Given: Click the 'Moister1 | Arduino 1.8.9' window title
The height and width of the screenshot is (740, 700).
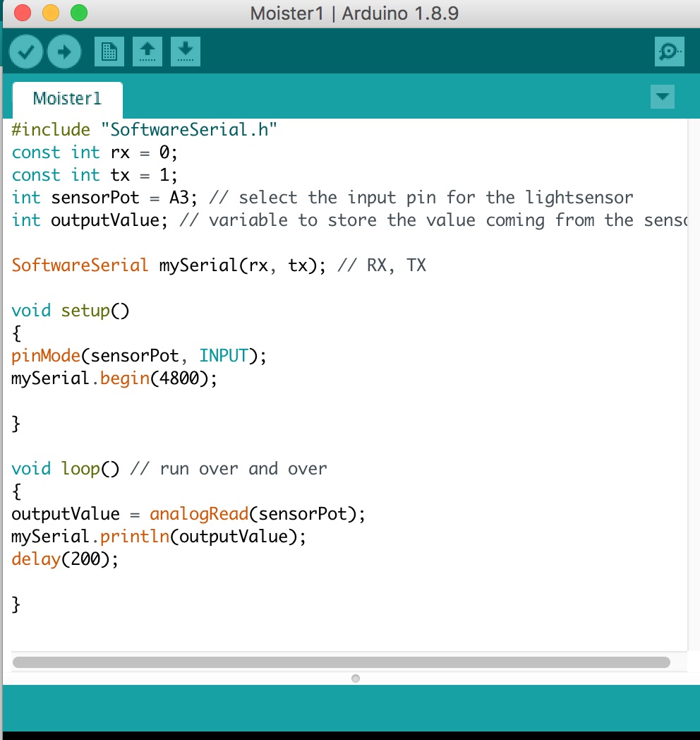Looking at the screenshot, I should [354, 13].
